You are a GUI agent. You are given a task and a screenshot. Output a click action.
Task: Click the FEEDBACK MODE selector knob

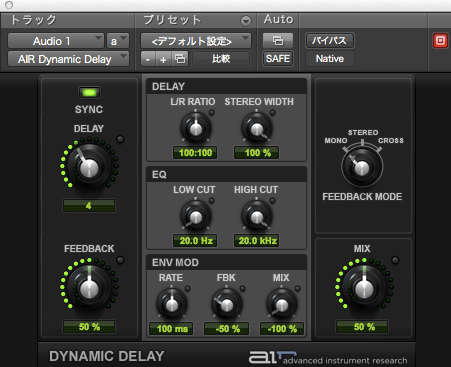click(x=362, y=168)
